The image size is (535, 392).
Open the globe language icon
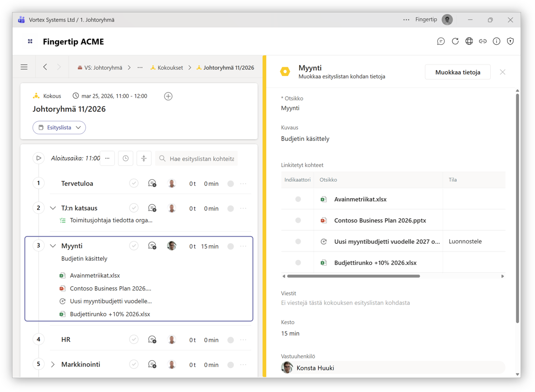pos(469,41)
